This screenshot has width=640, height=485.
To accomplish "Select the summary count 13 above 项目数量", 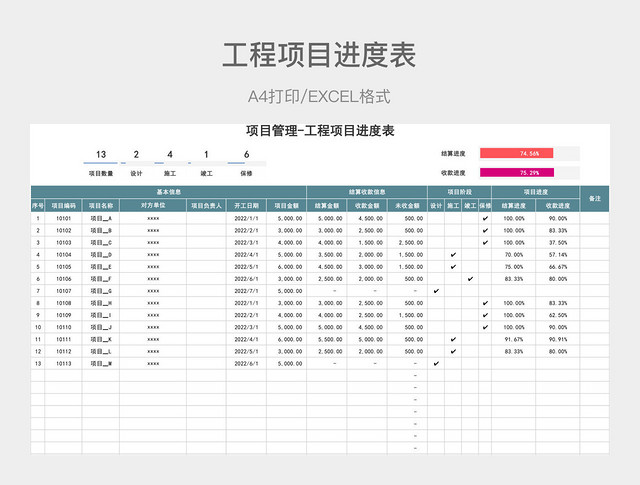I will pyautogui.click(x=101, y=154).
